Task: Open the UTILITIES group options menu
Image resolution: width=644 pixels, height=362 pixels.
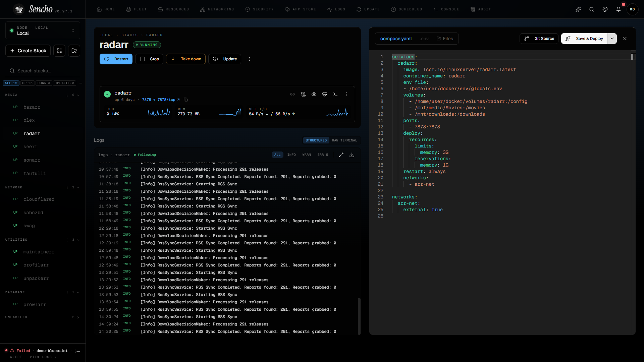Action: pyautogui.click(x=67, y=240)
